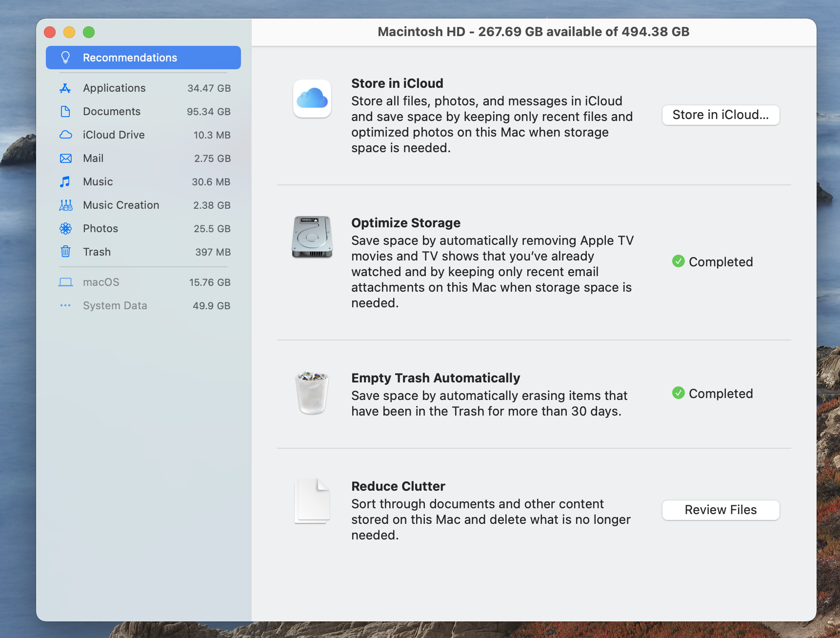Click the Optimize Storage heading
This screenshot has height=638, width=840.
(x=406, y=223)
